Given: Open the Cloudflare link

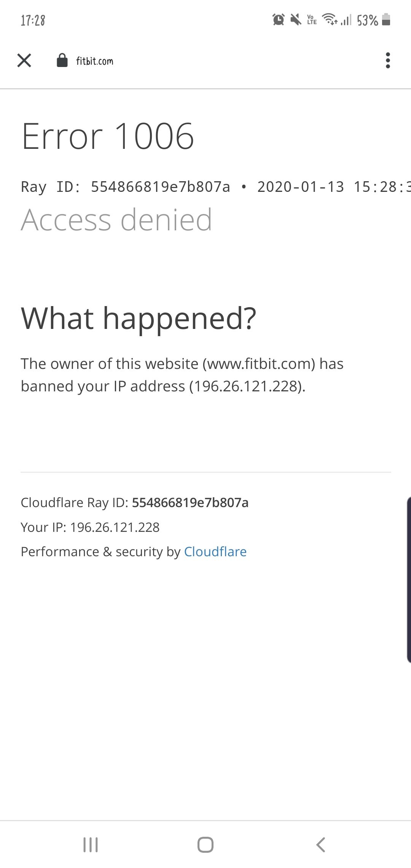Looking at the screenshot, I should coord(215,552).
